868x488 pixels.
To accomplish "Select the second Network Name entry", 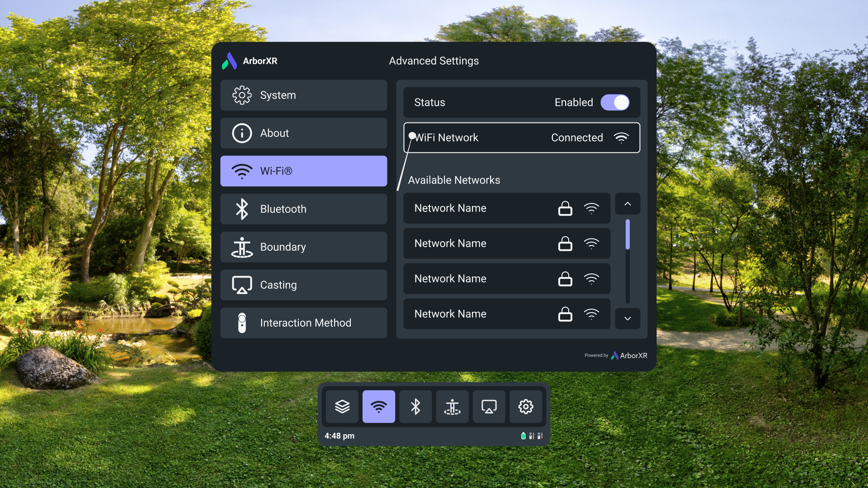I will 507,244.
